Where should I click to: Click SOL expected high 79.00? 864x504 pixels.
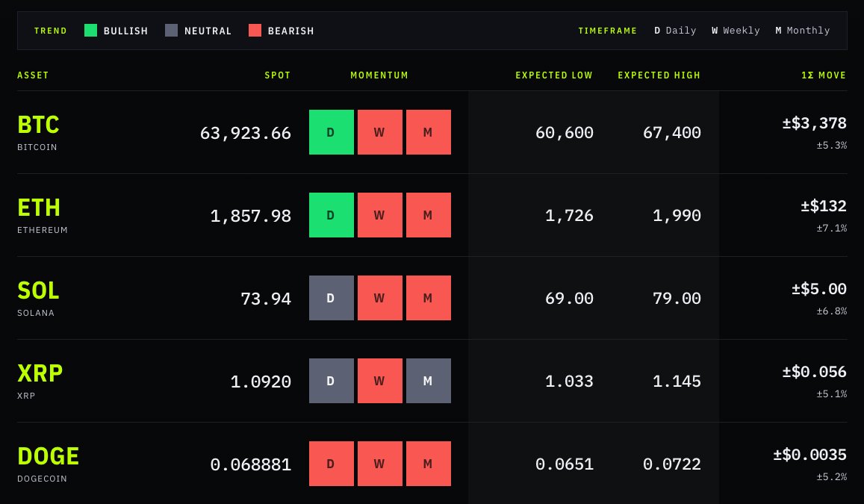tap(677, 298)
